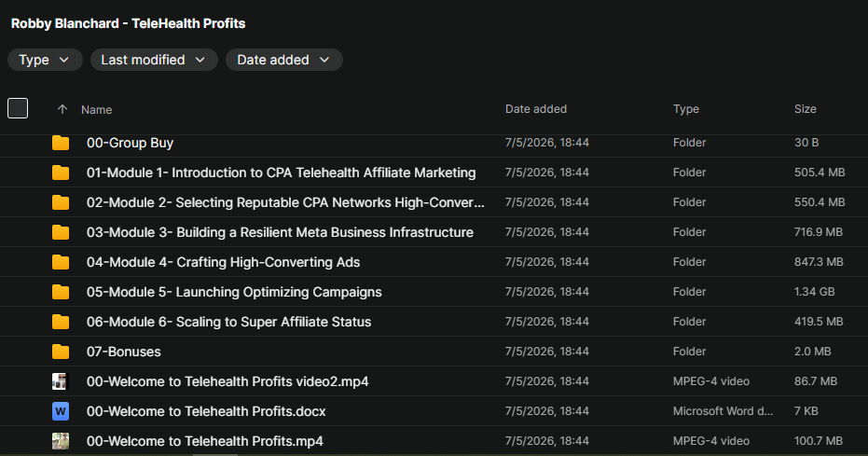Screen dimensions: 868x456
Task: Open 04-Module 4- Crafting High-Converting Ads folder
Action: click(223, 262)
